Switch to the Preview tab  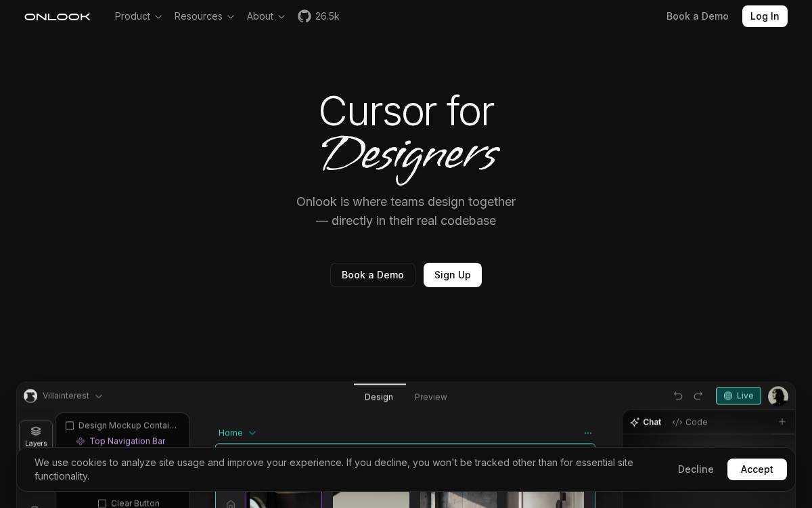(431, 397)
